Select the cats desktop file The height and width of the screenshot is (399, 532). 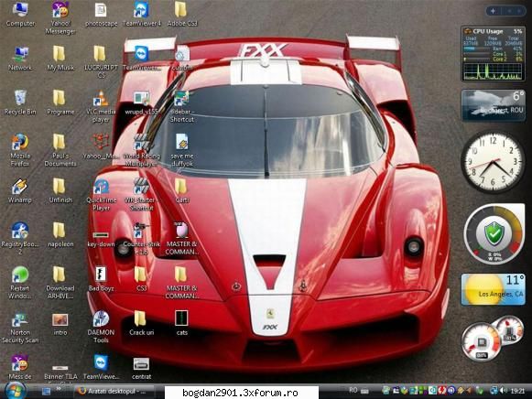(x=182, y=323)
